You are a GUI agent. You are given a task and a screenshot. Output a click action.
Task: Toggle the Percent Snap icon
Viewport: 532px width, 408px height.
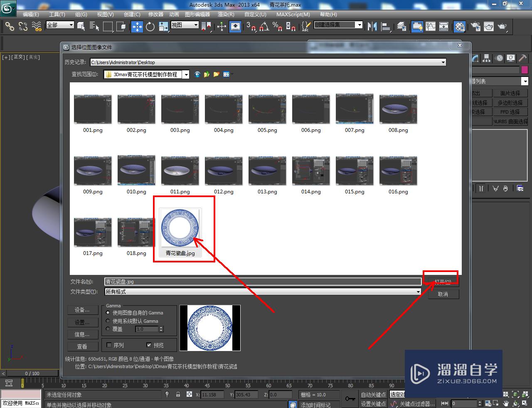tap(278, 27)
